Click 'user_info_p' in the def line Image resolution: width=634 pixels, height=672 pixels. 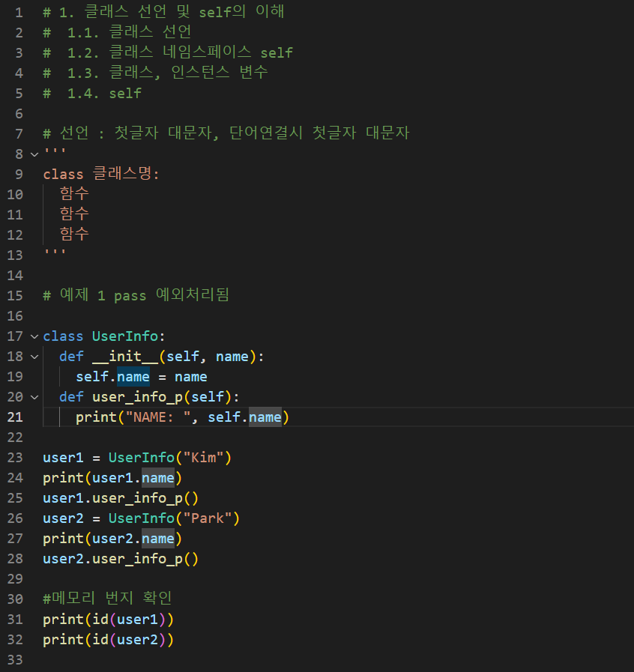(x=138, y=397)
